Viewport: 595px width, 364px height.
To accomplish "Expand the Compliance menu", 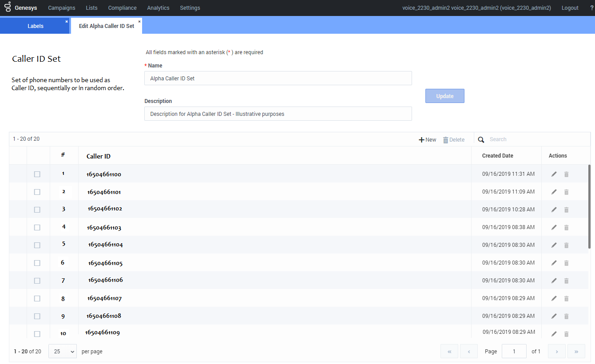I will click(x=122, y=8).
